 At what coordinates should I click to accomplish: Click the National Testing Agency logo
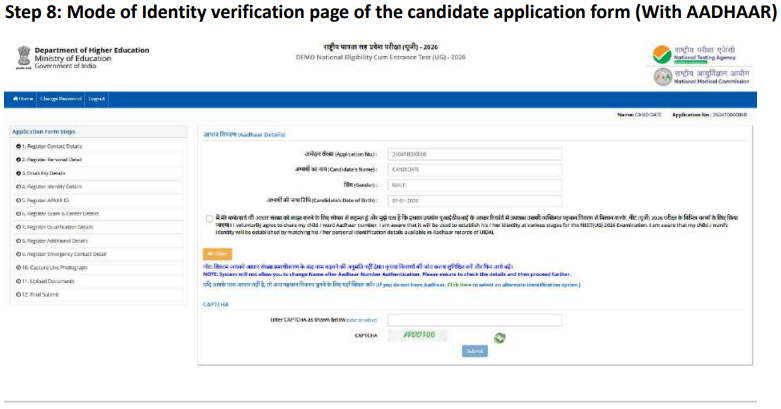[662, 54]
